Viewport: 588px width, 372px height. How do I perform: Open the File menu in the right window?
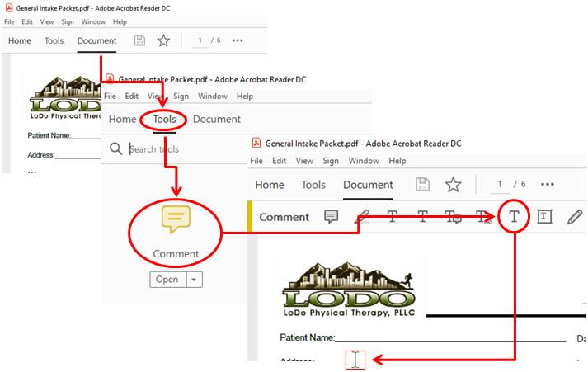tap(256, 161)
